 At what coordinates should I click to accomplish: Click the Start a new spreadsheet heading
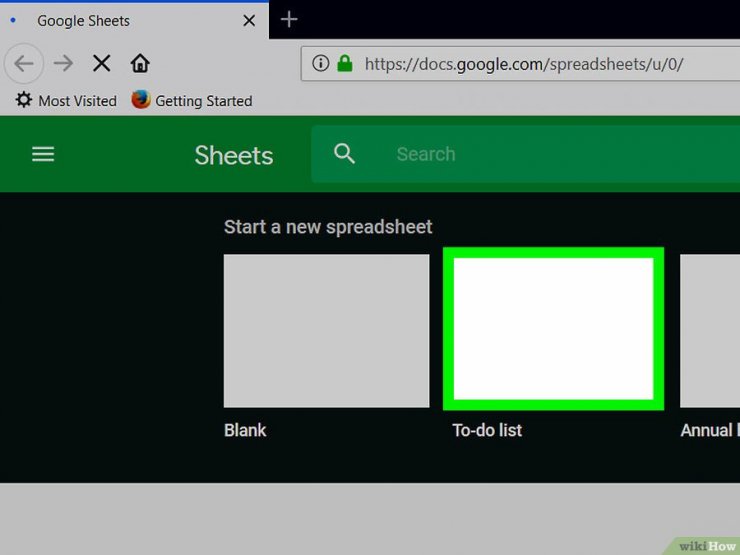(328, 227)
